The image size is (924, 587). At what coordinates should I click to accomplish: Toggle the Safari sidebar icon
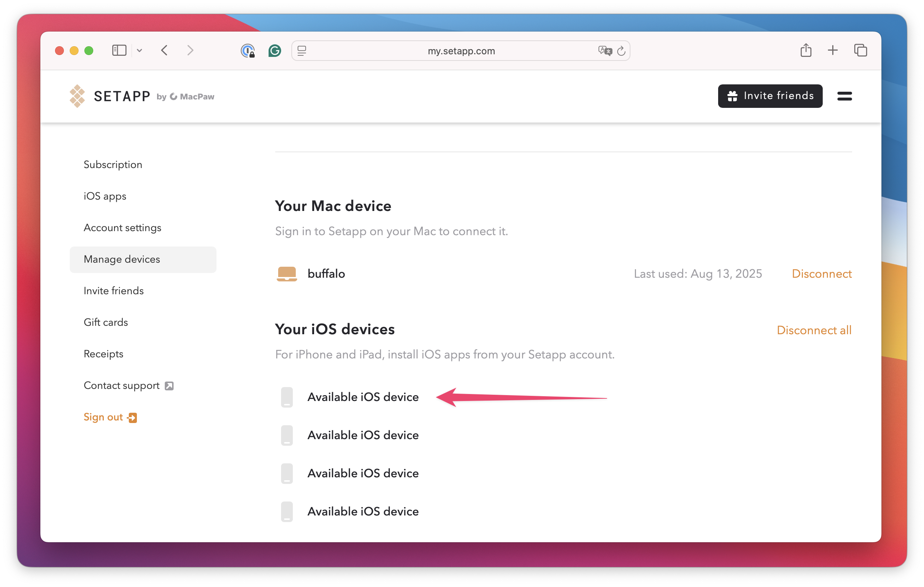point(119,50)
